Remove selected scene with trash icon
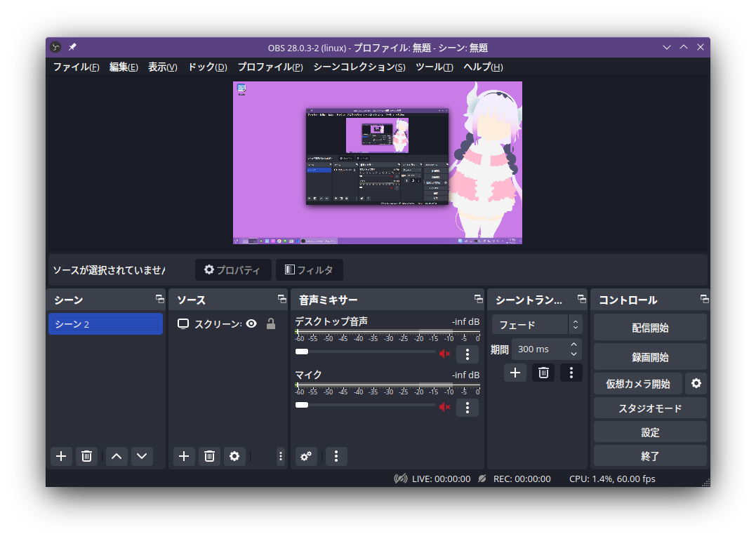 (x=86, y=456)
